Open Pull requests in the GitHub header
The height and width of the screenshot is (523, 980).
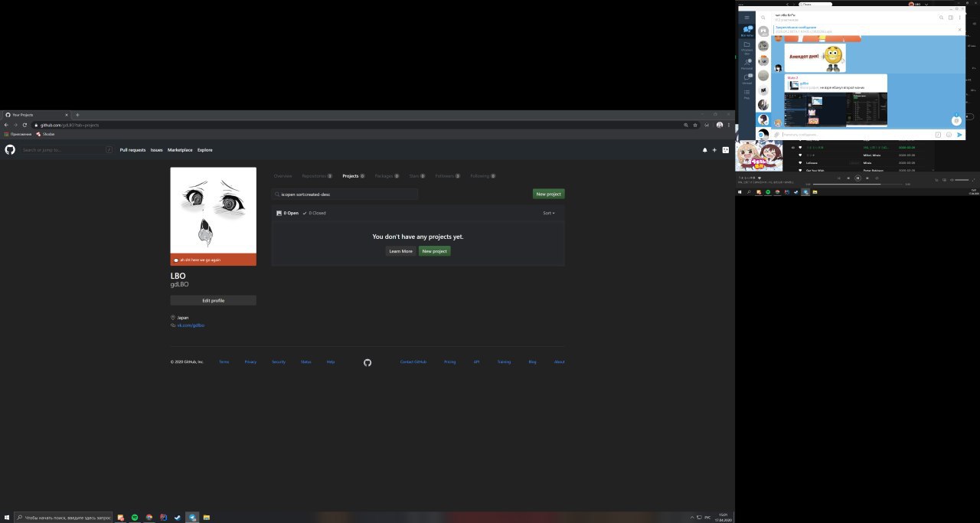pos(132,150)
